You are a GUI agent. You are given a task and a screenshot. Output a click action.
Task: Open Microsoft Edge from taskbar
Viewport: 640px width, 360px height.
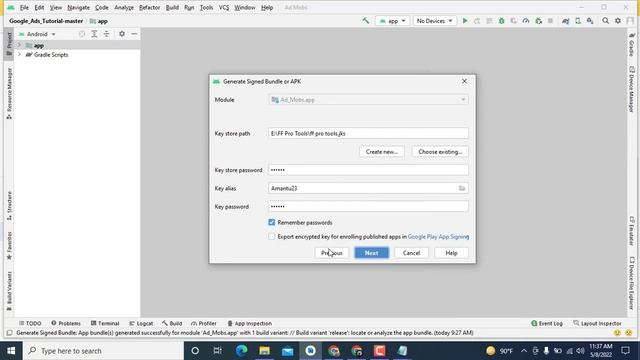(241, 351)
